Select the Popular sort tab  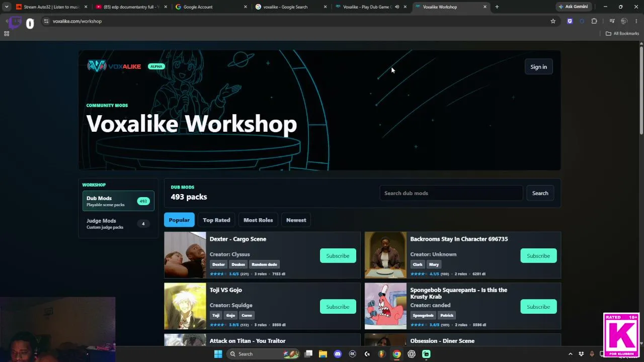click(179, 220)
